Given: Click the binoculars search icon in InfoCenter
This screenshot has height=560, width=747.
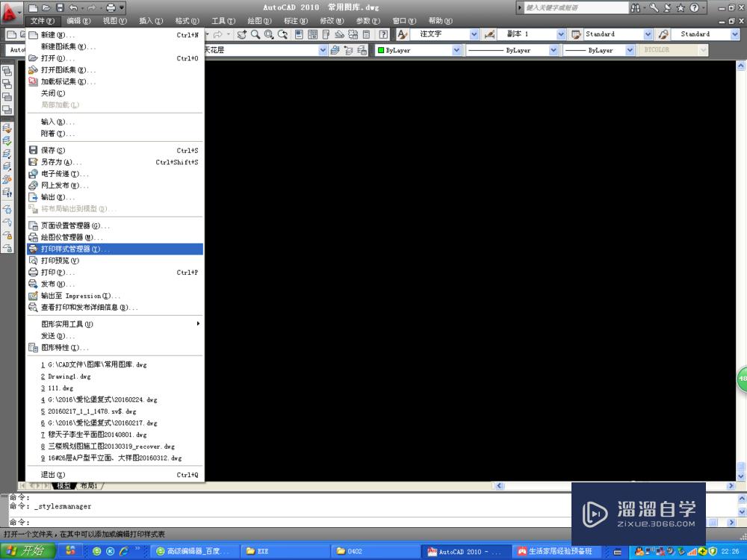Looking at the screenshot, I should click(x=636, y=7).
